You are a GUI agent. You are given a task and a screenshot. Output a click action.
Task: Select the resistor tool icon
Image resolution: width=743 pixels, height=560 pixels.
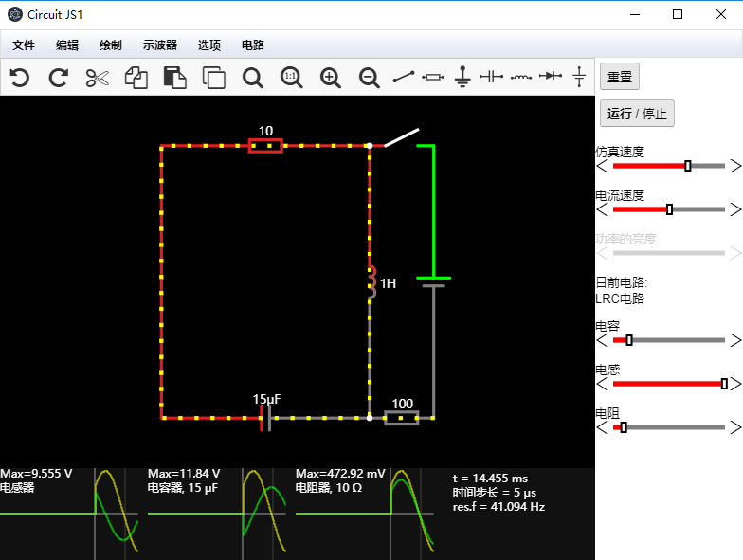432,77
